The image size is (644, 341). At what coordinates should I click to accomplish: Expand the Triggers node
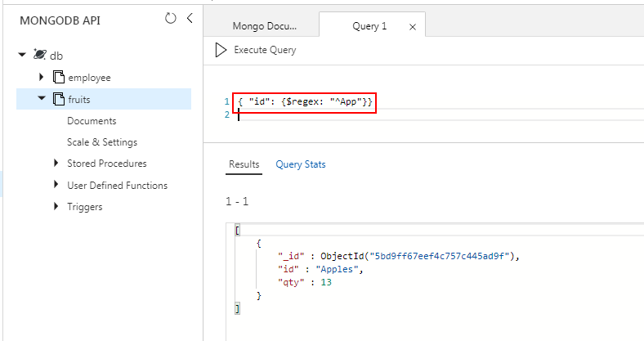[x=56, y=207]
